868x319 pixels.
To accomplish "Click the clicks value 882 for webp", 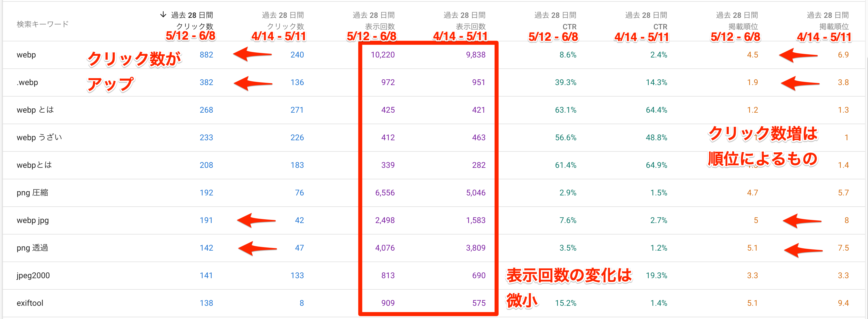I will click(206, 55).
